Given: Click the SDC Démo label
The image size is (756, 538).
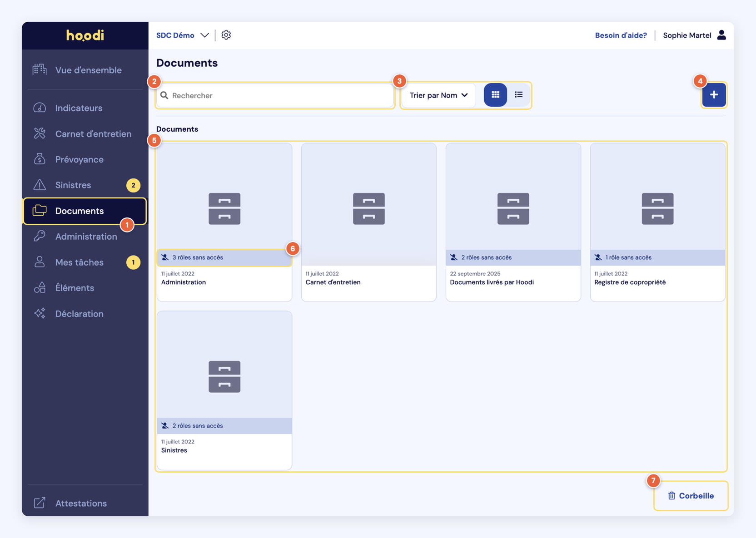Looking at the screenshot, I should point(175,35).
